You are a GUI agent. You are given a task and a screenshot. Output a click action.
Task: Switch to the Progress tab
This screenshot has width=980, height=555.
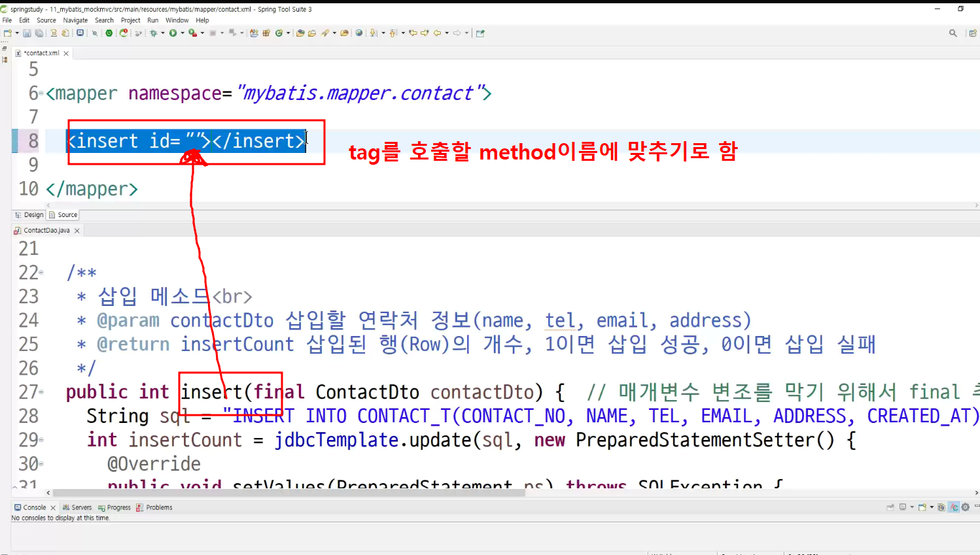[x=114, y=507]
